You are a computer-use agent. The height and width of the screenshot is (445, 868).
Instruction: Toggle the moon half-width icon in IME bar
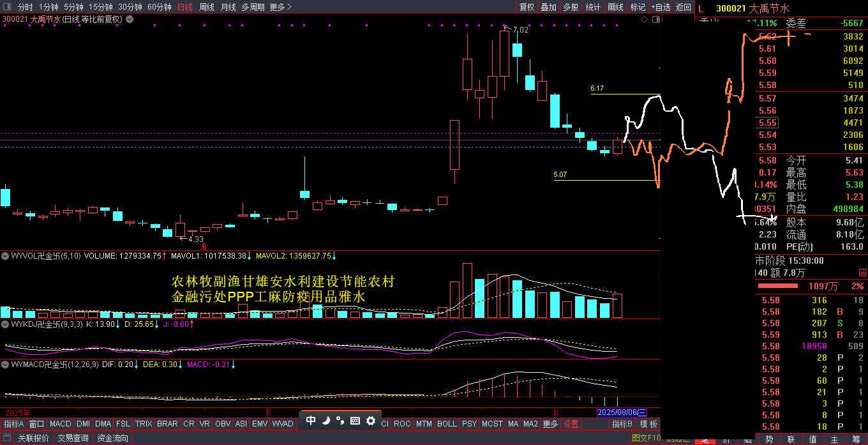click(325, 420)
